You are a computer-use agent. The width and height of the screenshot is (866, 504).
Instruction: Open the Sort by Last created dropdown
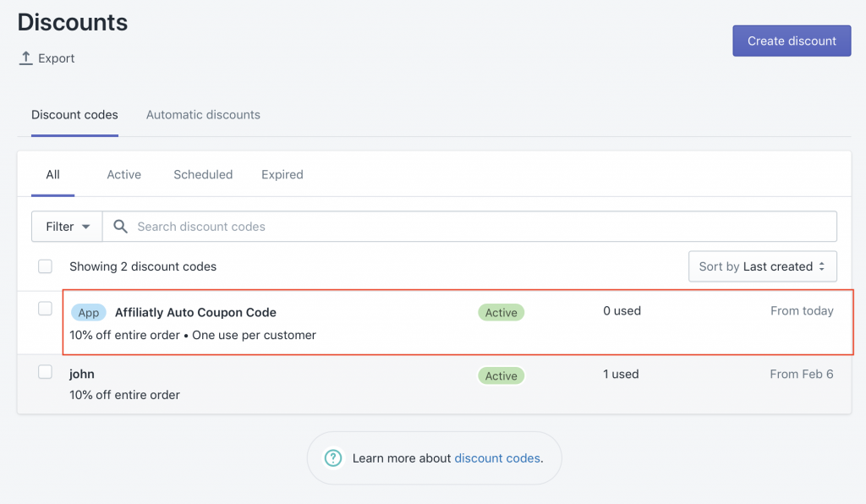click(763, 266)
